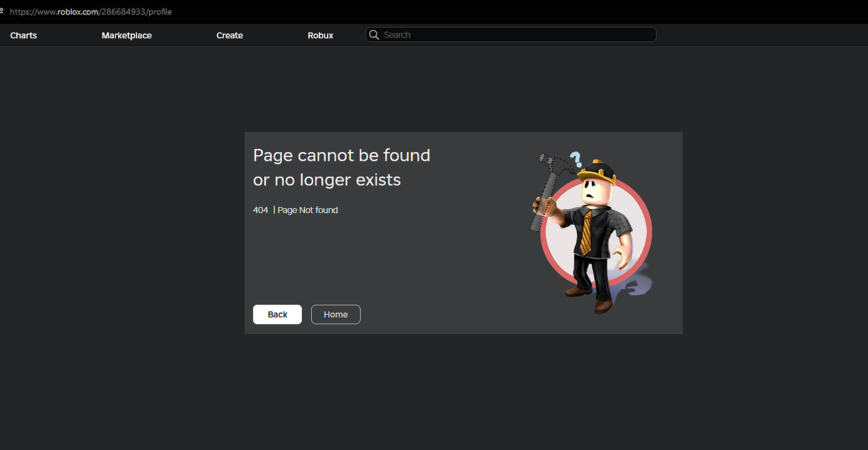Click the search magnifier icon
The image size is (868, 450).
[374, 35]
